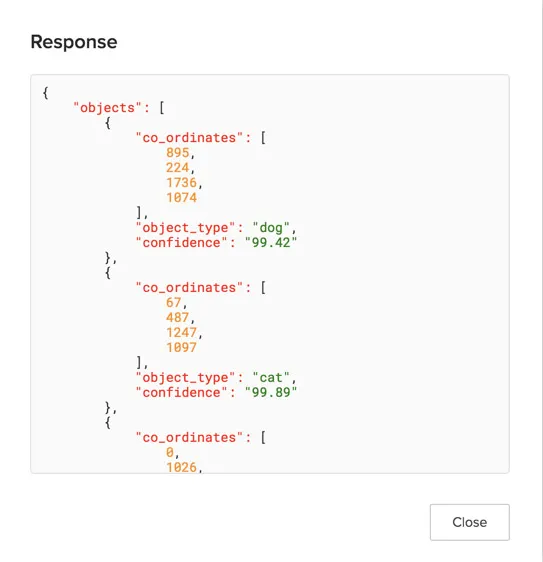The width and height of the screenshot is (543, 562).
Task: Click the third "co_ordinates" key
Action: [x=189, y=437]
